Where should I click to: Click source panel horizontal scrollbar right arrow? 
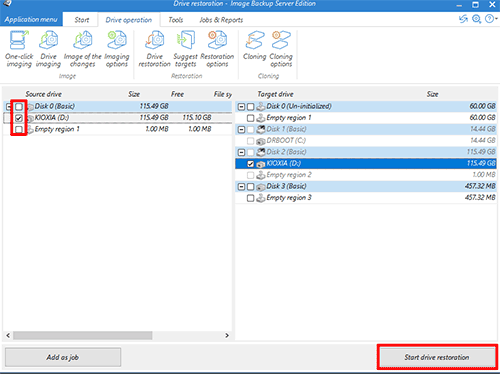(227, 335)
